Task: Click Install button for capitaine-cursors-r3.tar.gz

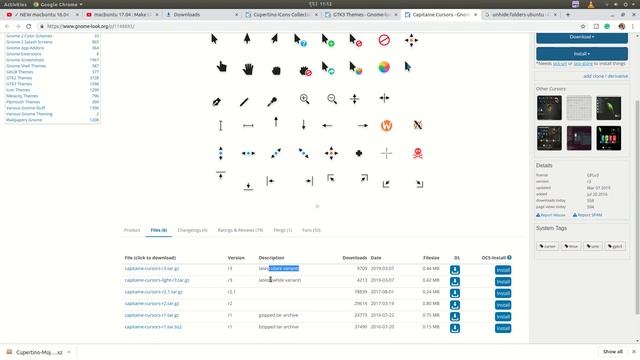Action: tap(503, 270)
